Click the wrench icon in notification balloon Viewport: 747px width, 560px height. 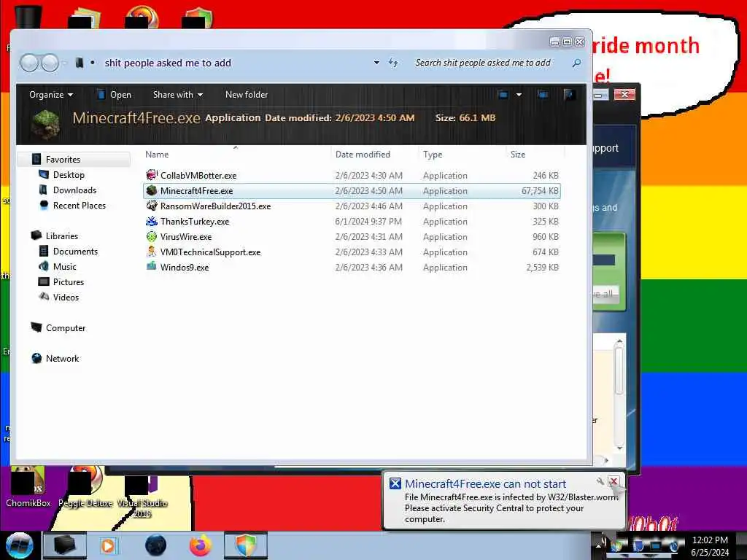click(600, 481)
